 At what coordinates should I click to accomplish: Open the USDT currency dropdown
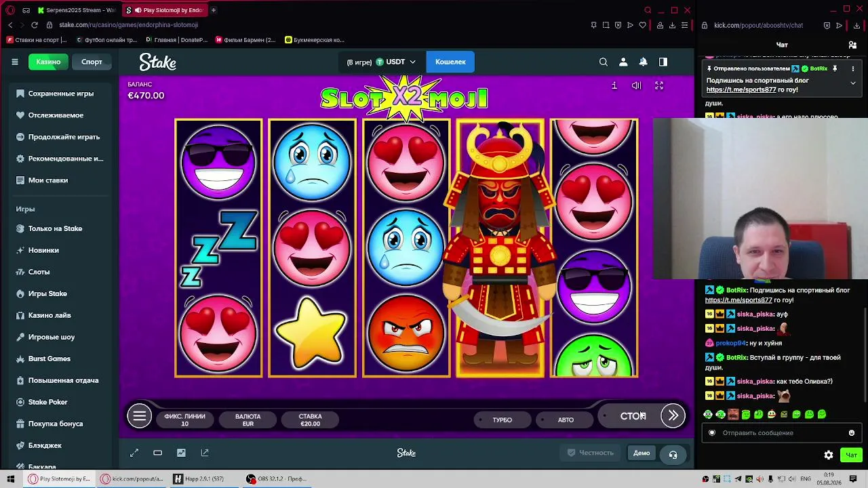[x=381, y=62]
